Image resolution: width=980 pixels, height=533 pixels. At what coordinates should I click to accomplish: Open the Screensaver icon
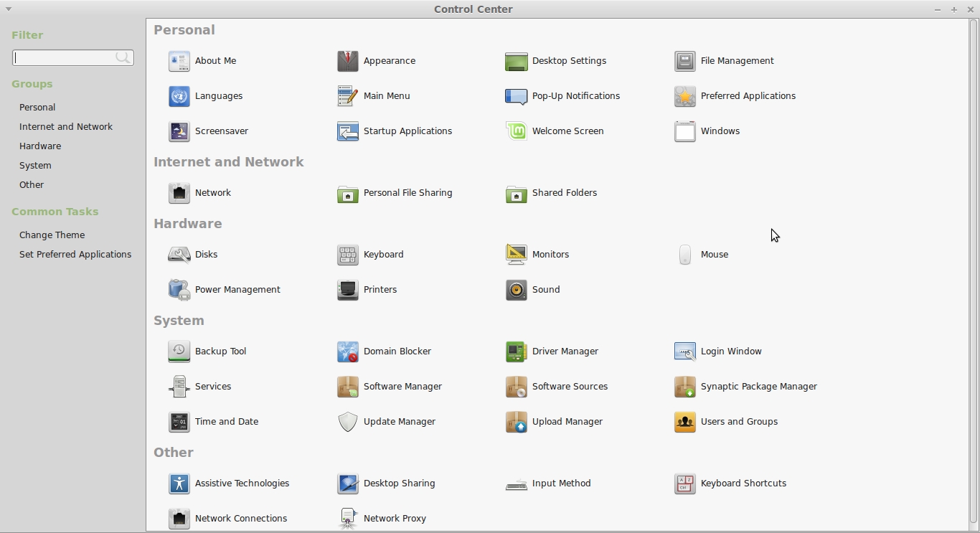pos(179,131)
